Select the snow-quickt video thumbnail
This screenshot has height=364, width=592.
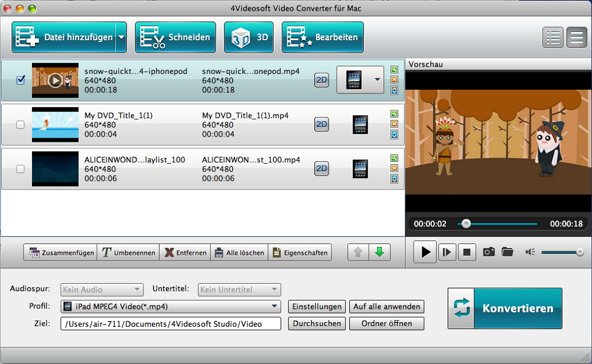[x=55, y=80]
